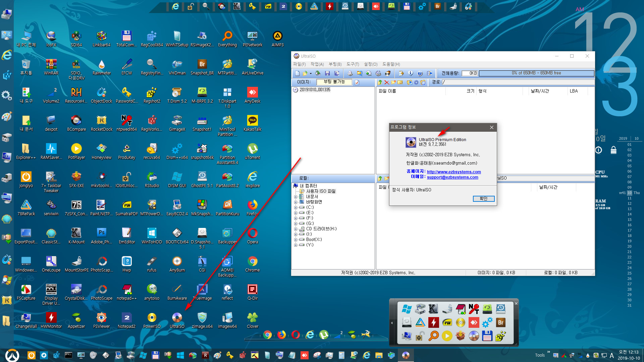The image size is (644, 362).
Task: Open the Q-Dir desktop shortcut
Action: pyautogui.click(x=252, y=292)
